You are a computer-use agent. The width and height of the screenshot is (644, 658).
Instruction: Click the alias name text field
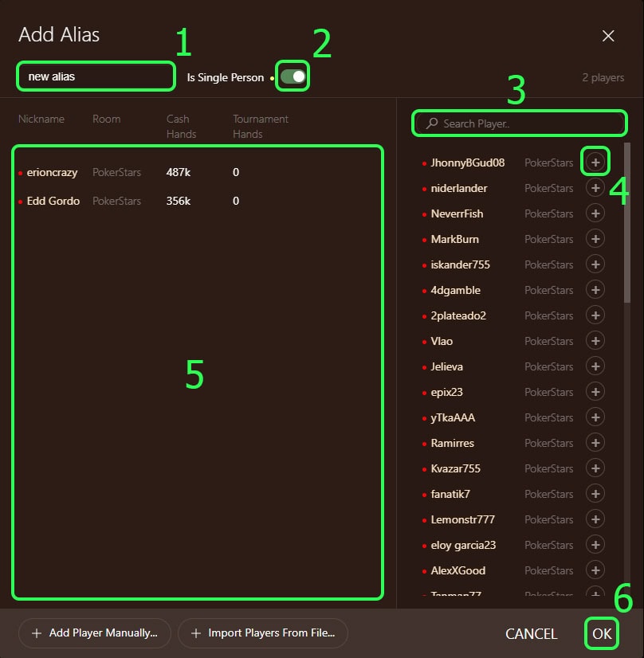[x=96, y=76]
